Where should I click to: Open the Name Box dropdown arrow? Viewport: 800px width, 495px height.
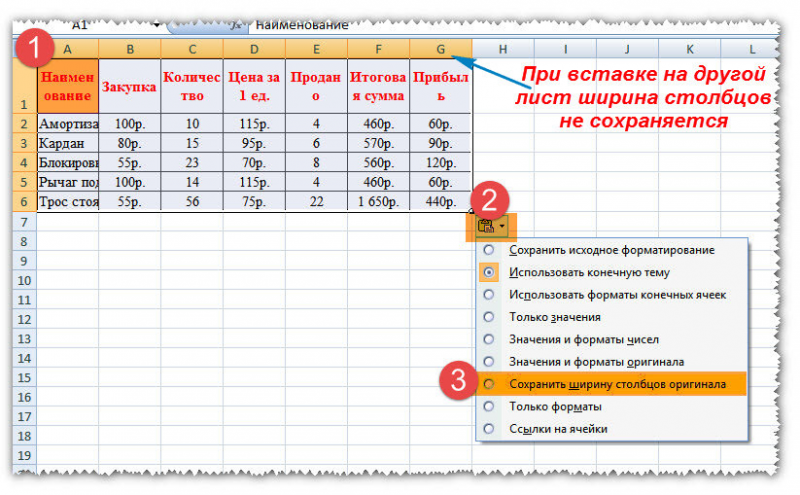(x=156, y=25)
